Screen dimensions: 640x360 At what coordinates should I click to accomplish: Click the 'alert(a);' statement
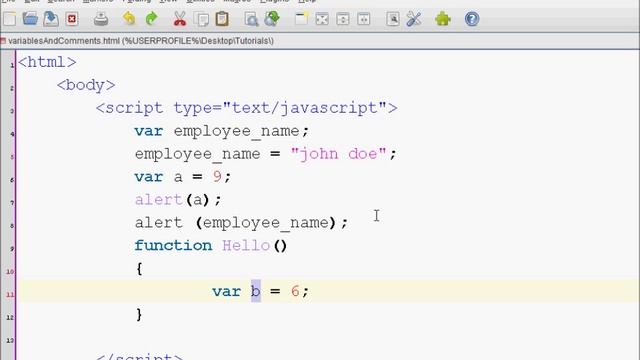pos(178,200)
